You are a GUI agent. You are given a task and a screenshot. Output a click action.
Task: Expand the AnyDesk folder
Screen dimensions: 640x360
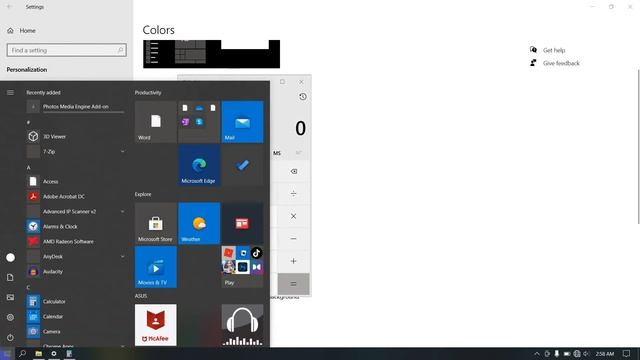(76, 256)
